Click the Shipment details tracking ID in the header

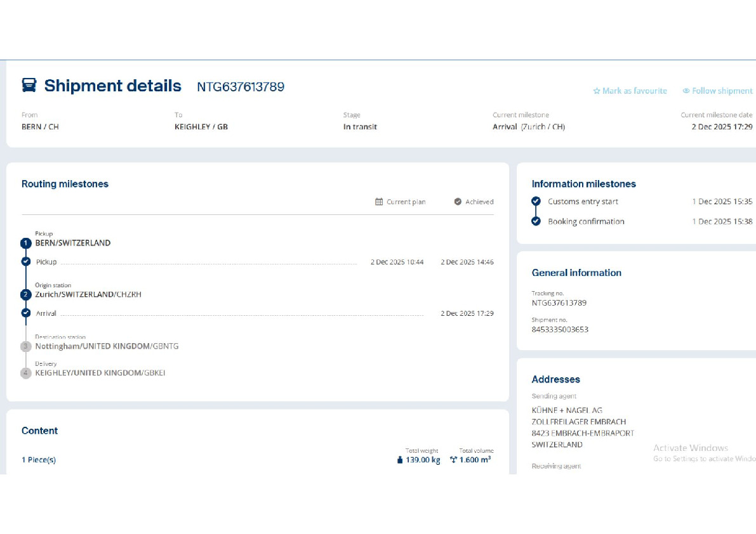click(240, 87)
